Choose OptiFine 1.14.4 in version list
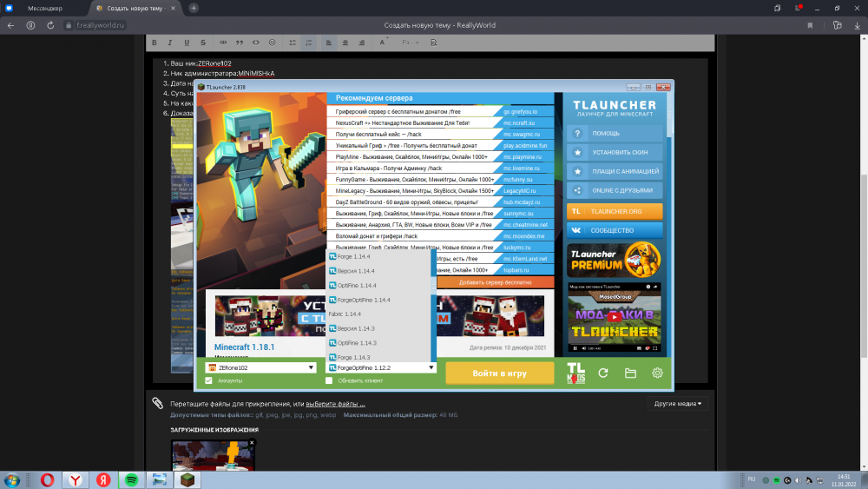 point(378,285)
